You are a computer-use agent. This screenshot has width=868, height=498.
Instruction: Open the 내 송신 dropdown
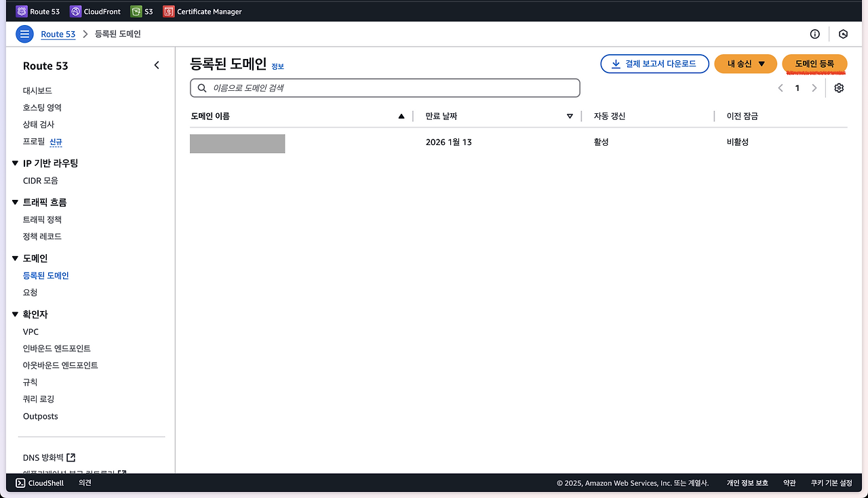coord(745,64)
